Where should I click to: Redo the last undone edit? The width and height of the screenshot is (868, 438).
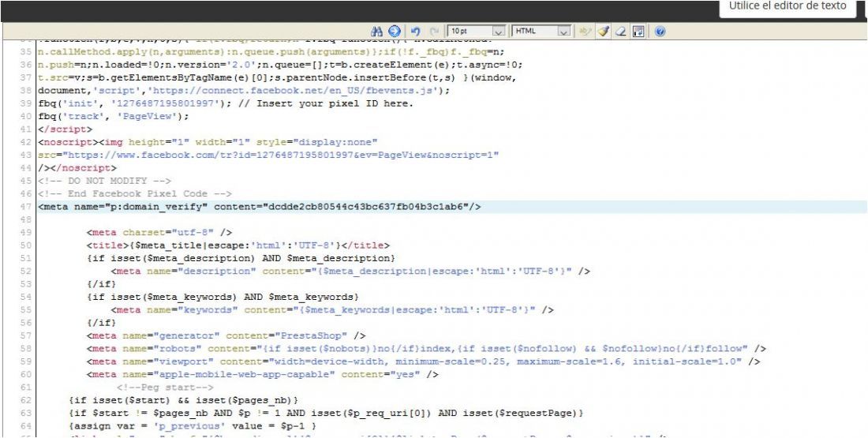click(x=435, y=32)
